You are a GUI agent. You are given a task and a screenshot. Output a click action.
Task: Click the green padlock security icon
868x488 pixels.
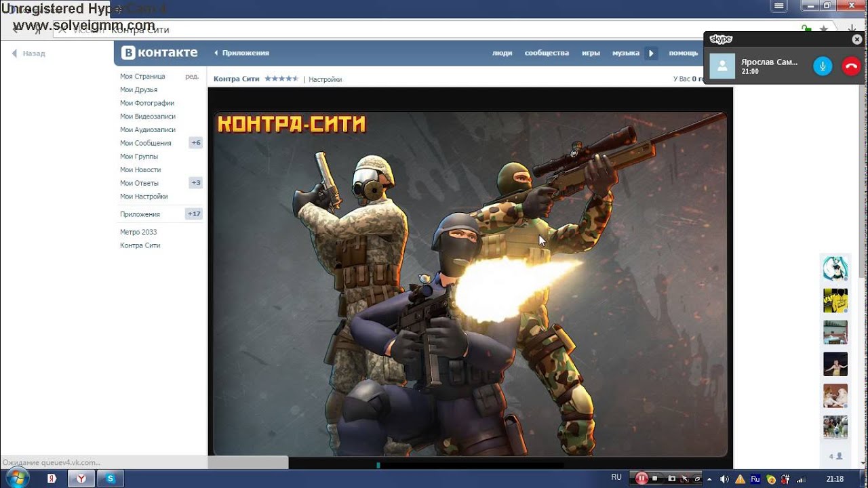pos(806,29)
